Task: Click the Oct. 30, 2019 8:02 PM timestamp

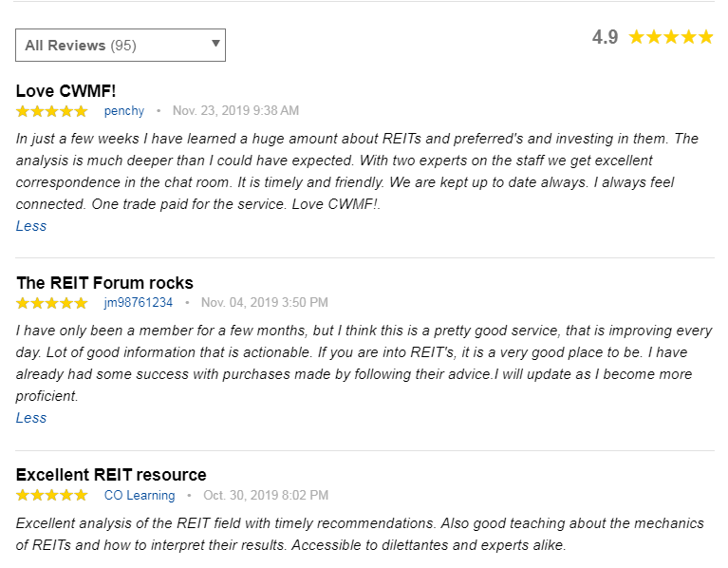Action: 266,495
